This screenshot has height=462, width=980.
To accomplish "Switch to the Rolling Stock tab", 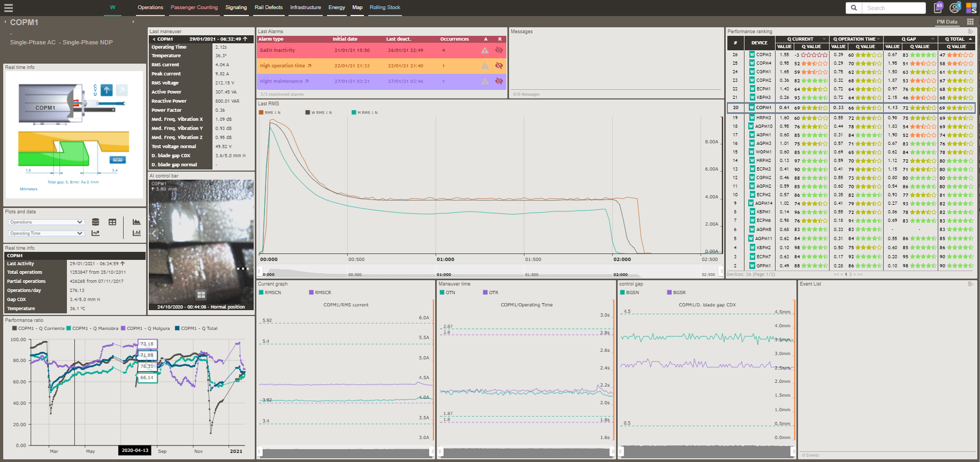I will point(385,7).
